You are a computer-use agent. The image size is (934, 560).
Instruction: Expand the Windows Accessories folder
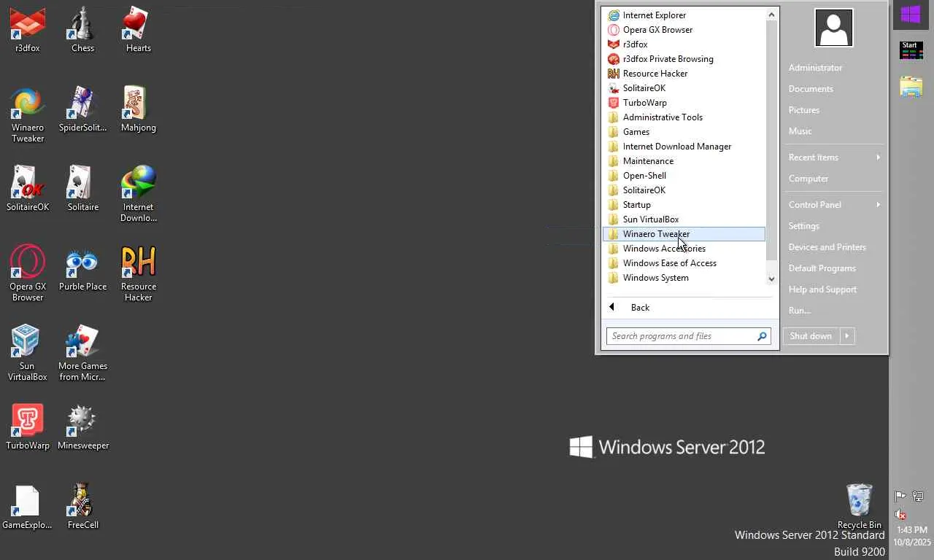(684, 249)
